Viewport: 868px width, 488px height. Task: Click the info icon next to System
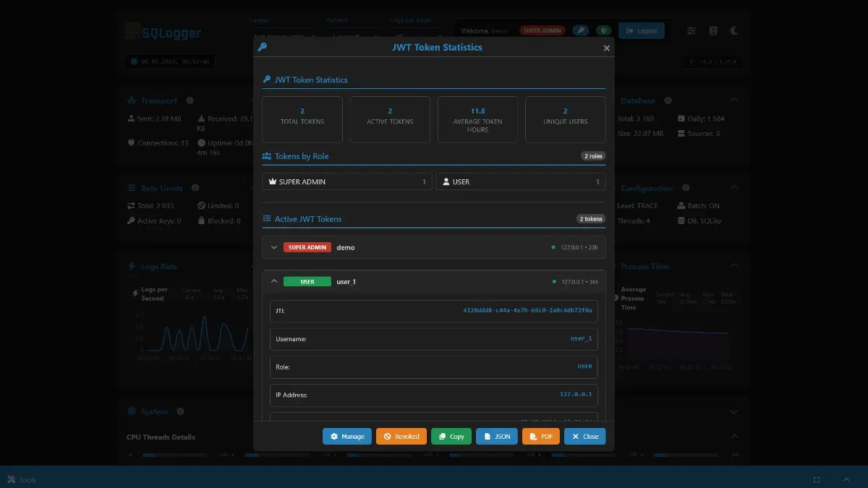point(180,411)
